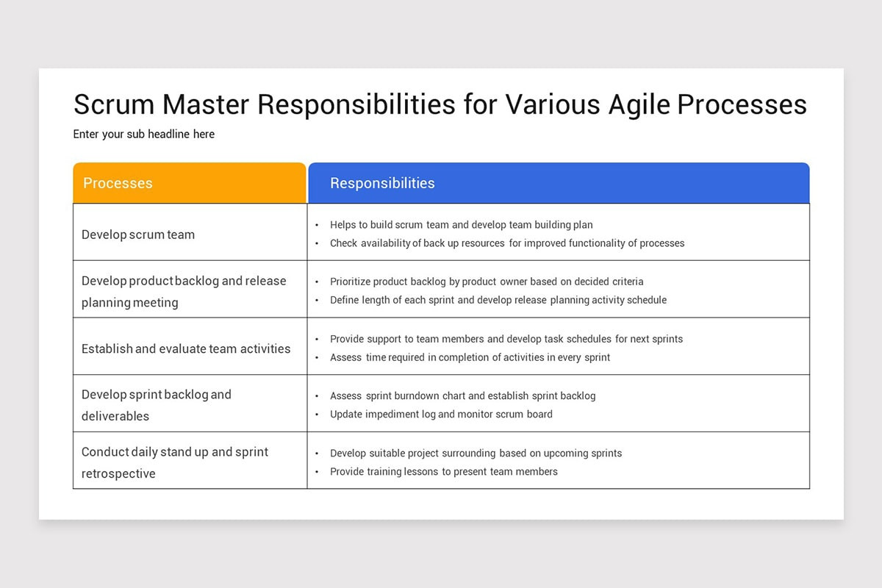This screenshot has width=882, height=588.
Task: Select the 'Develop sprint backlog and deliverables' cell
Action: (190, 403)
